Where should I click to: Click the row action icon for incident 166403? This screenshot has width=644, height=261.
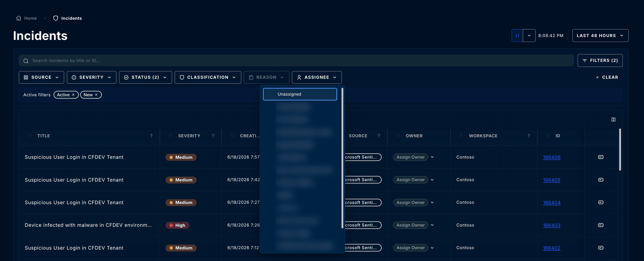(x=601, y=225)
